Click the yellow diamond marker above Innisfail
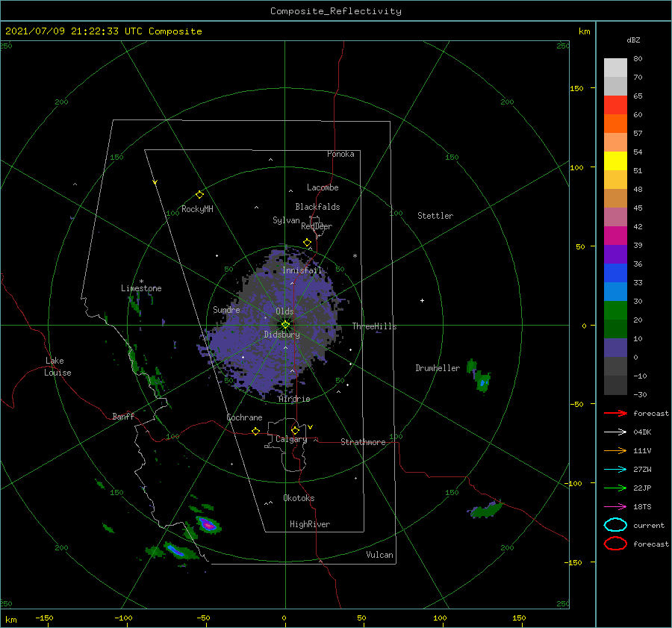The image size is (672, 628). point(308,243)
